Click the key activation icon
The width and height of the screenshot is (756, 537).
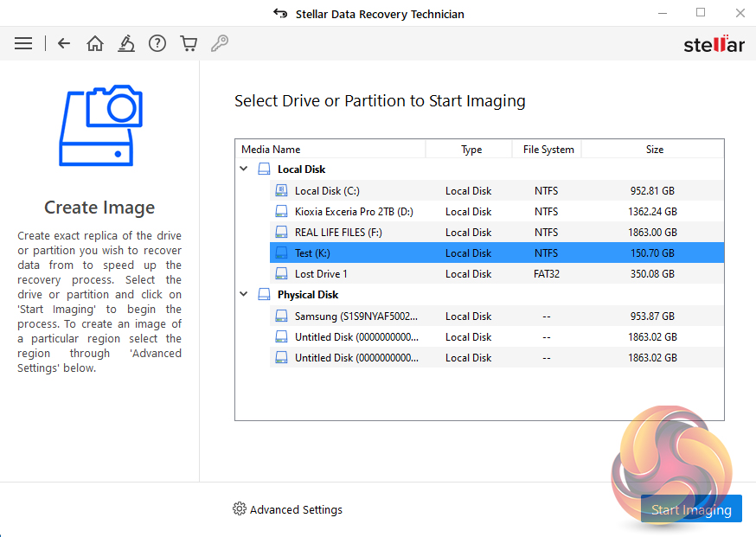coord(219,43)
